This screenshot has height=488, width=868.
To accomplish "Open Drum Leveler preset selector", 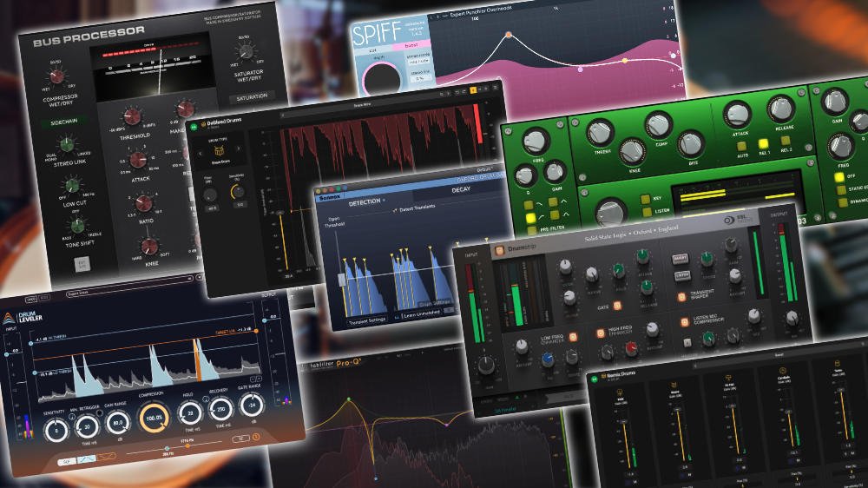I will pos(128,287).
